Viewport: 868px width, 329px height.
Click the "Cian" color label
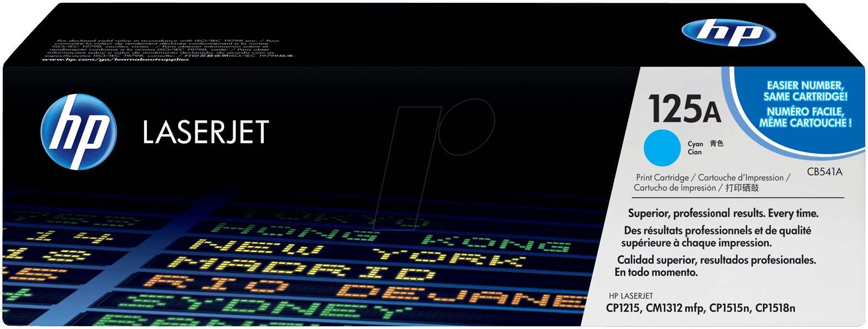coord(694,151)
